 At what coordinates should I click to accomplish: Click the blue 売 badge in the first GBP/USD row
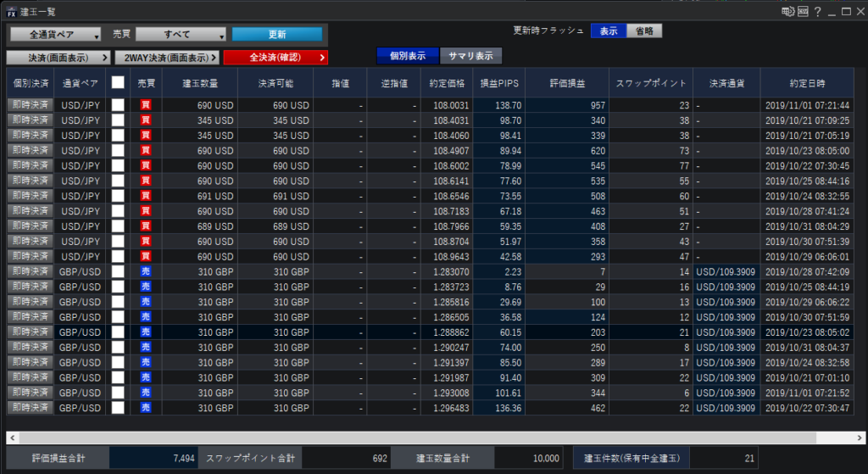[x=146, y=270]
